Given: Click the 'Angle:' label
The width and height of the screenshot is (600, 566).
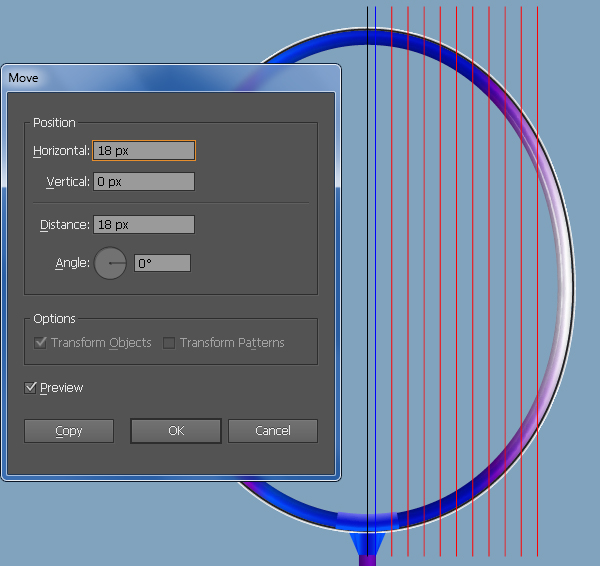Looking at the screenshot, I should click(x=72, y=263).
